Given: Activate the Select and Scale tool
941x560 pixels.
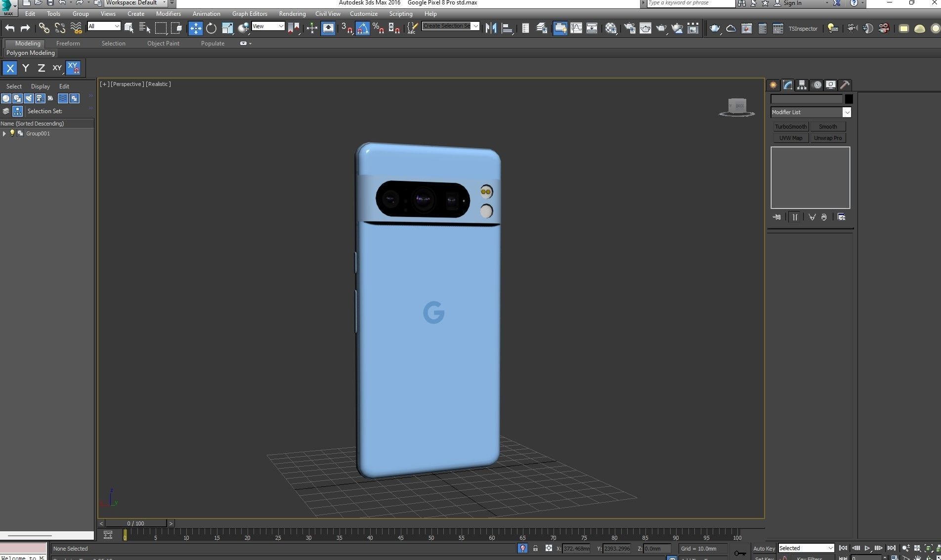Looking at the screenshot, I should point(227,28).
